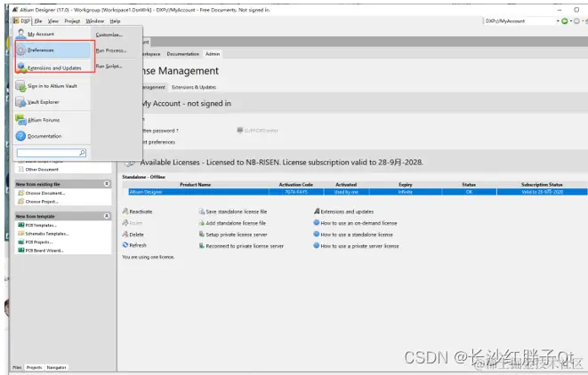Switch to the Navigator panel tab

[x=57, y=368]
